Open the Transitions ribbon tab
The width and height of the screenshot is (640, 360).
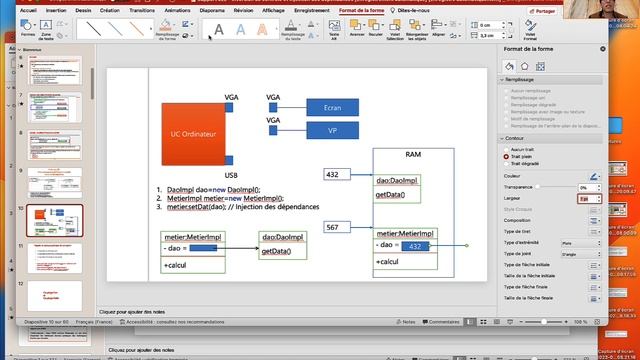click(x=142, y=10)
